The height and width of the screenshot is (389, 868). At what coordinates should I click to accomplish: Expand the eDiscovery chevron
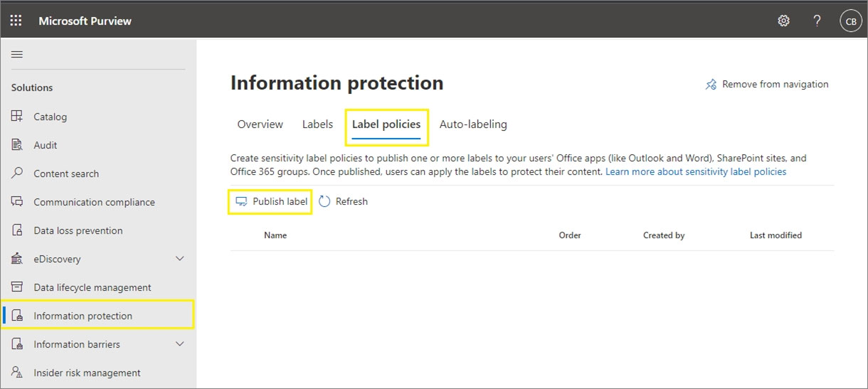[x=180, y=259]
